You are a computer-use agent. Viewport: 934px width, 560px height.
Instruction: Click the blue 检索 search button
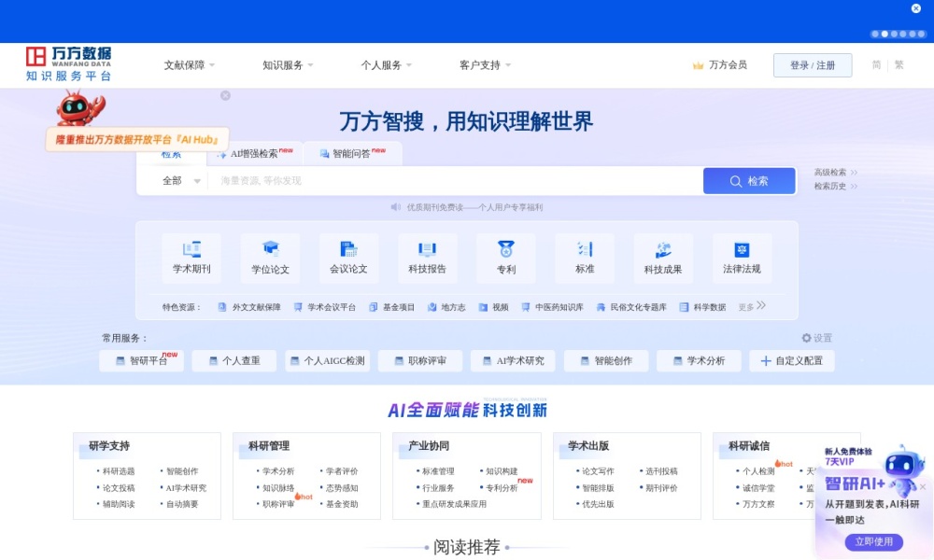click(x=749, y=181)
